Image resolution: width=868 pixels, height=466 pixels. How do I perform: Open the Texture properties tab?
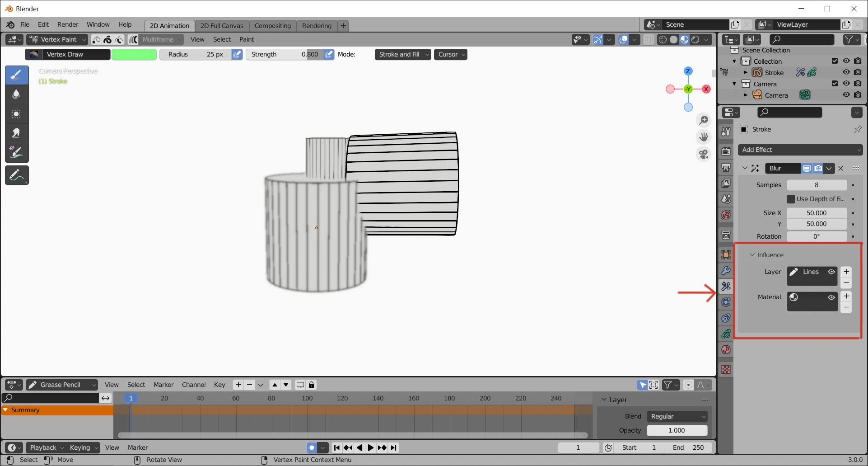point(726,369)
